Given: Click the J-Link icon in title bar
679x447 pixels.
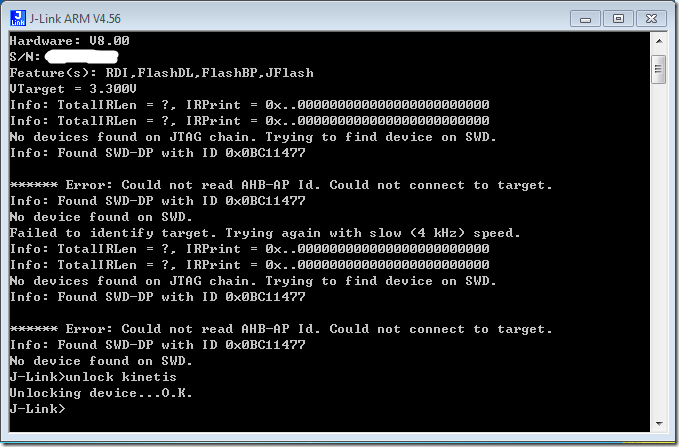Looking at the screenshot, I should 17,17.
